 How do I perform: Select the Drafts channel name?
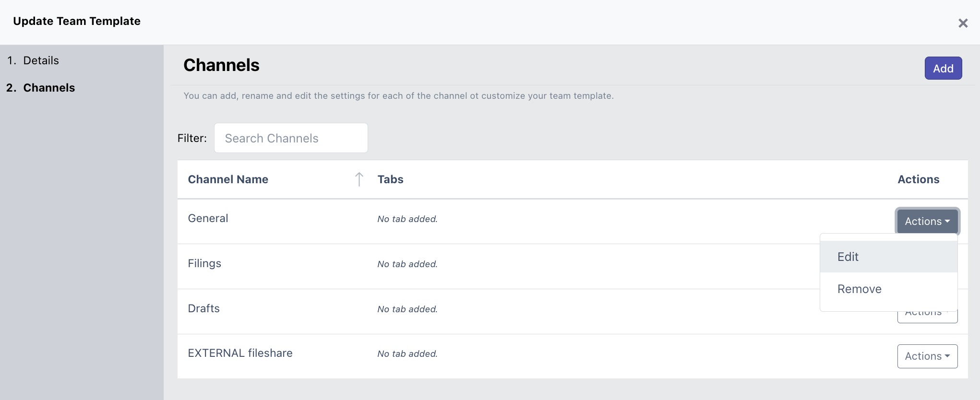(x=203, y=308)
